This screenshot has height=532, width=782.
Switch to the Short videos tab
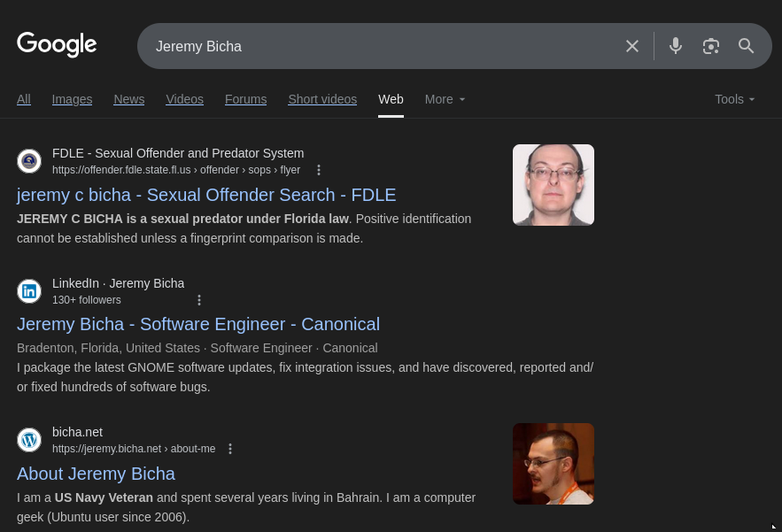point(322,99)
